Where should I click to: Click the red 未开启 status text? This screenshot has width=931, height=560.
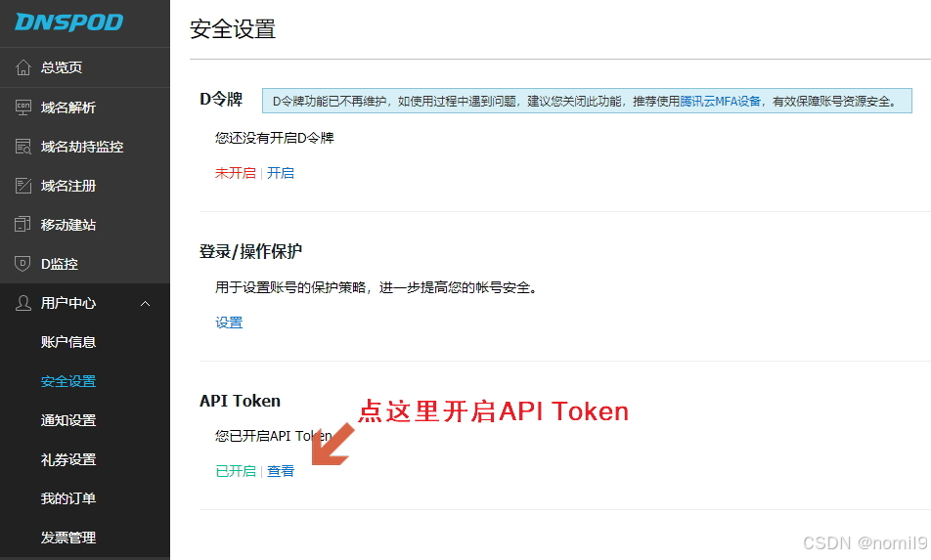pyautogui.click(x=235, y=173)
